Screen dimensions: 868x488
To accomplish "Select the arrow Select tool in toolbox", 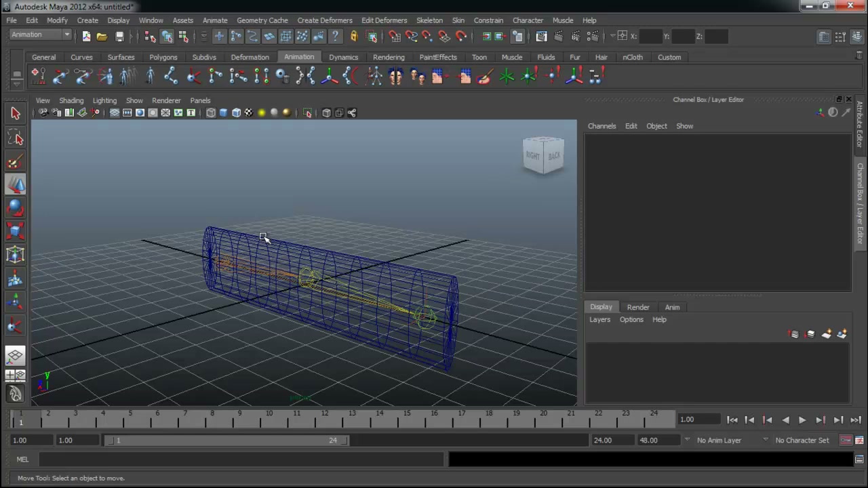I will click(x=16, y=114).
